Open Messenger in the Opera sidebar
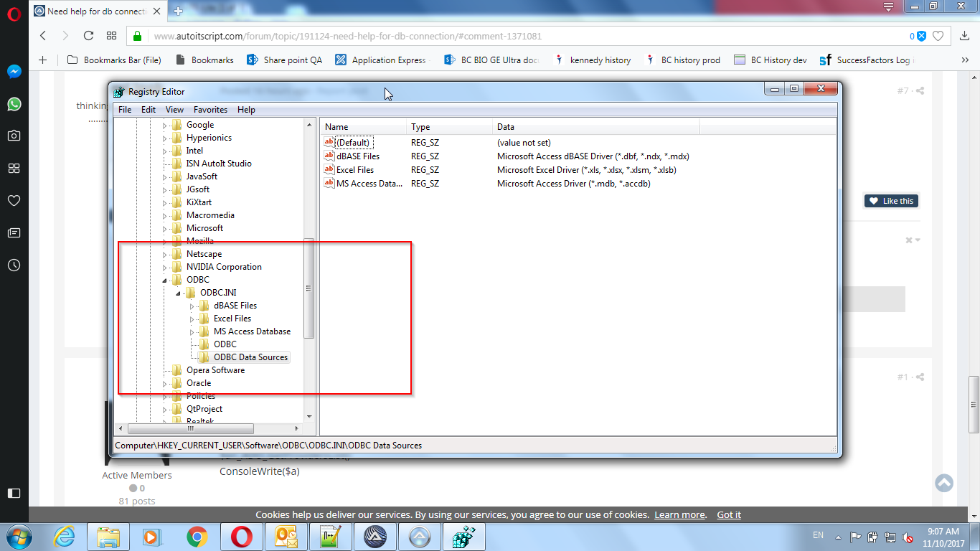This screenshot has width=980, height=551. [14, 72]
